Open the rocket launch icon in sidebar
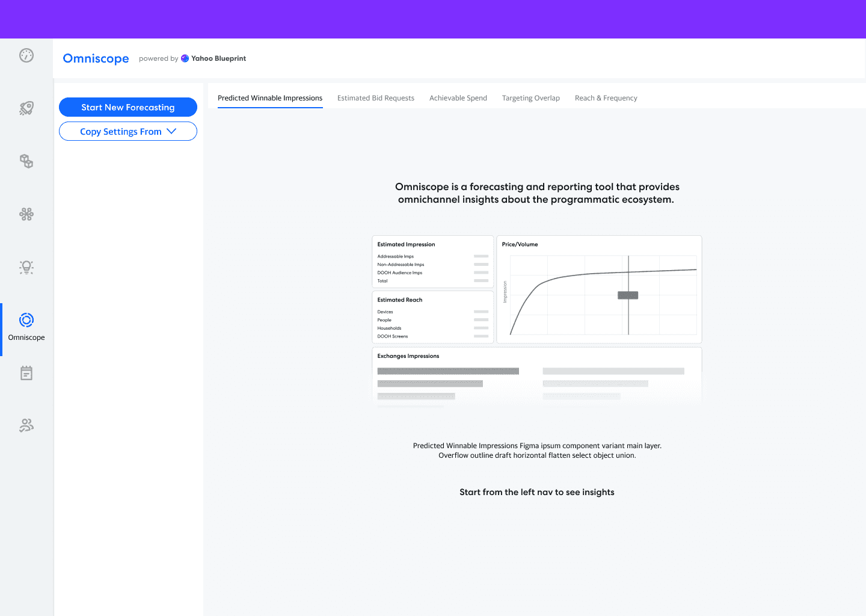 26,108
